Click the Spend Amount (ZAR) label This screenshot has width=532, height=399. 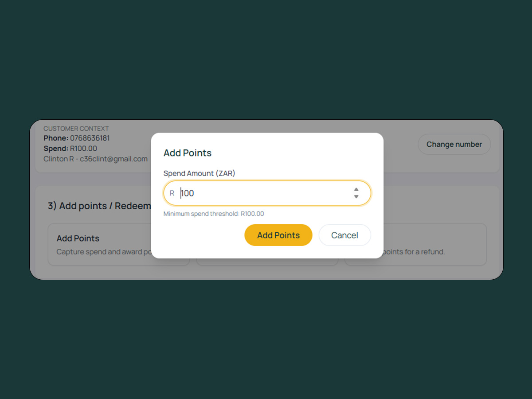199,173
